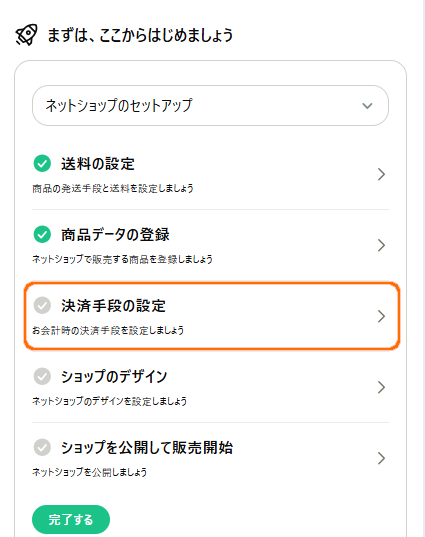
Task: Click chevron arrow in the 商品データの登録 row
Action: pyautogui.click(x=381, y=245)
